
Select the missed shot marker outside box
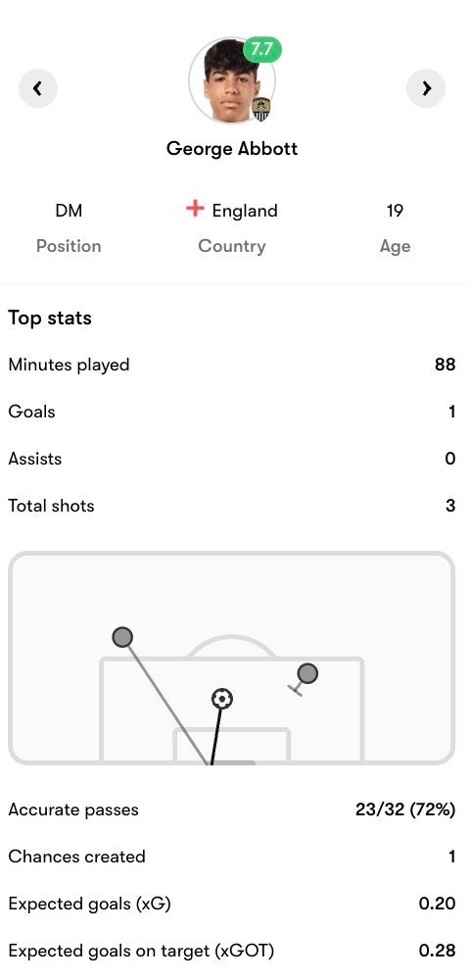[x=122, y=638]
